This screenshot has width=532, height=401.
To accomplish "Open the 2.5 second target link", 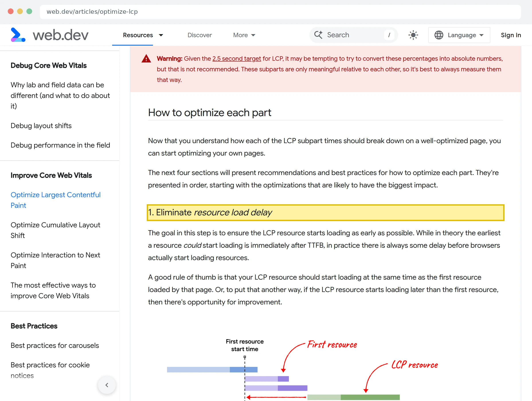I will 237,59.
